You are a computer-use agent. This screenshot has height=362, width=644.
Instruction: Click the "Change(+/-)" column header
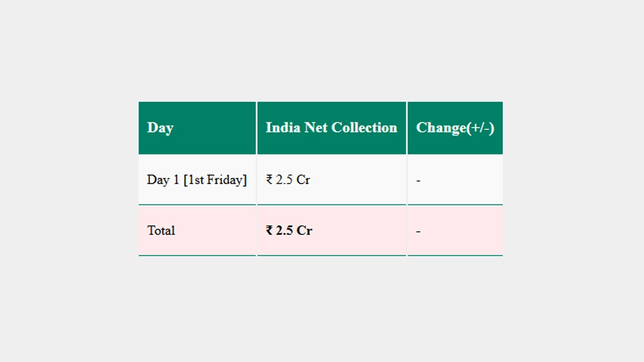pyautogui.click(x=455, y=128)
